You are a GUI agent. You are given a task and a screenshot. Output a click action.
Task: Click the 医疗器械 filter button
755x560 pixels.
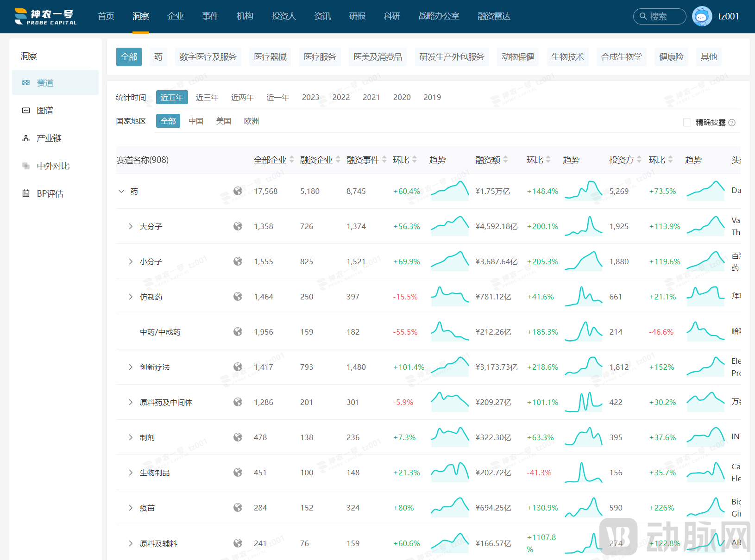[x=270, y=56]
